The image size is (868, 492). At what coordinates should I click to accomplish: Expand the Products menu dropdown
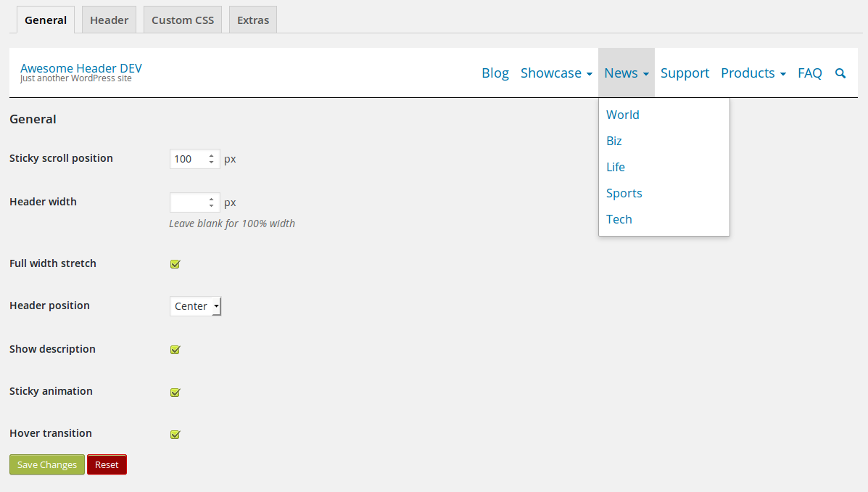click(753, 73)
